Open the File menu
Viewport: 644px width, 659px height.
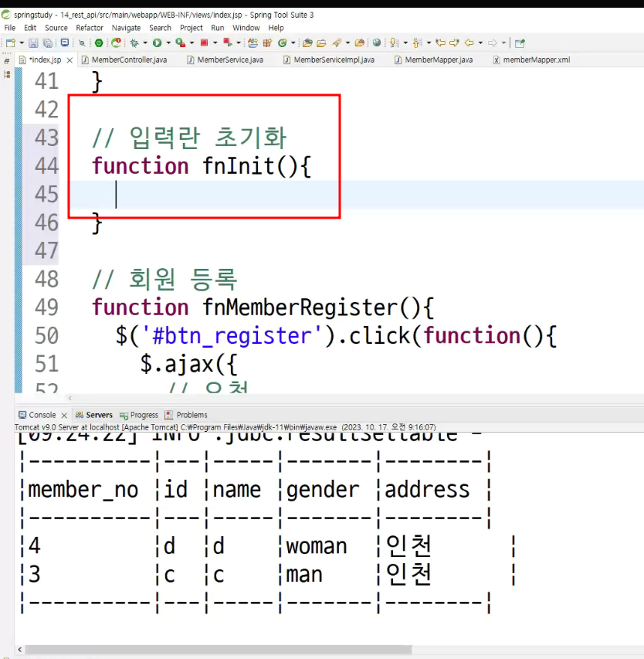point(10,28)
